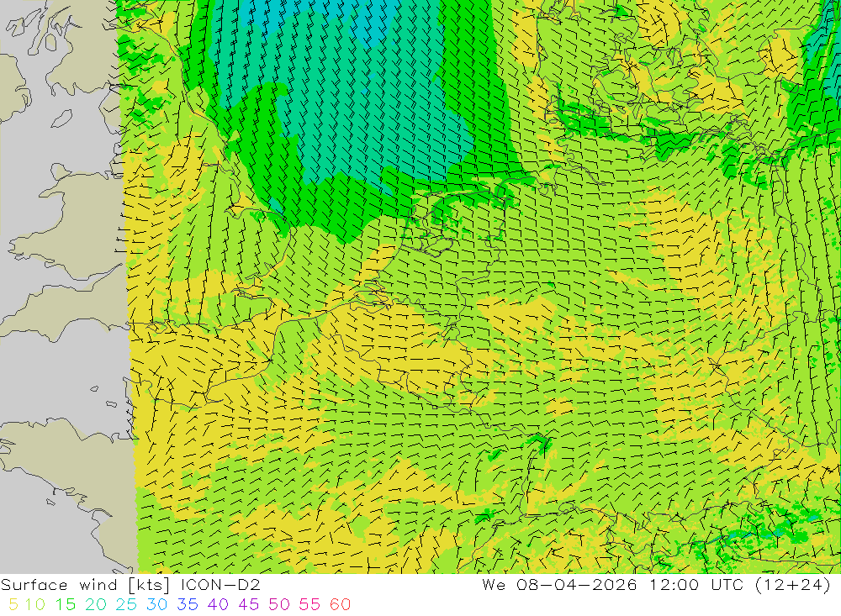Click the '55' knots legend value
The image size is (841, 616).
(x=310, y=605)
